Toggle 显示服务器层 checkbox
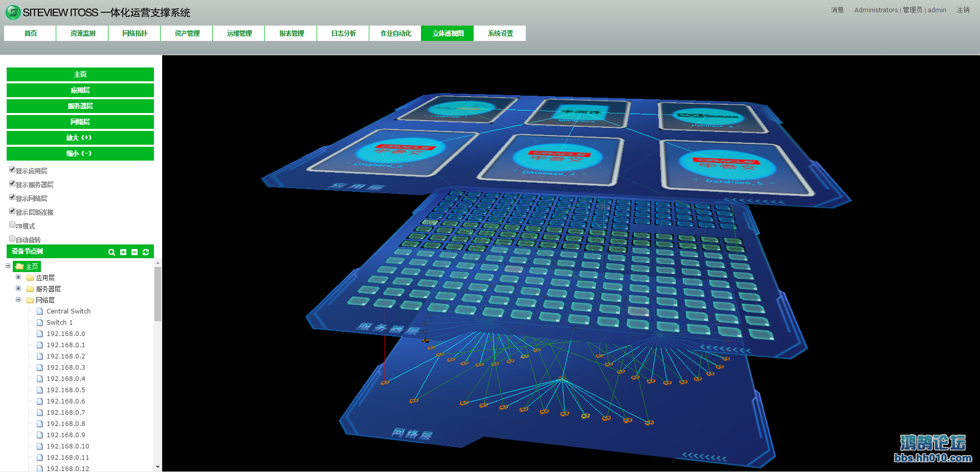This screenshot has height=472, width=980. [12, 183]
